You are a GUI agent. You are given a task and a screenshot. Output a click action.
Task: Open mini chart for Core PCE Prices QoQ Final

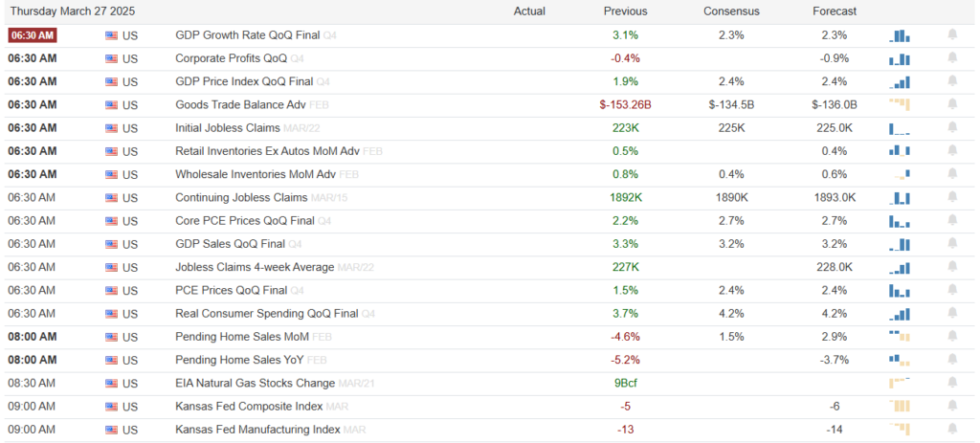(900, 221)
